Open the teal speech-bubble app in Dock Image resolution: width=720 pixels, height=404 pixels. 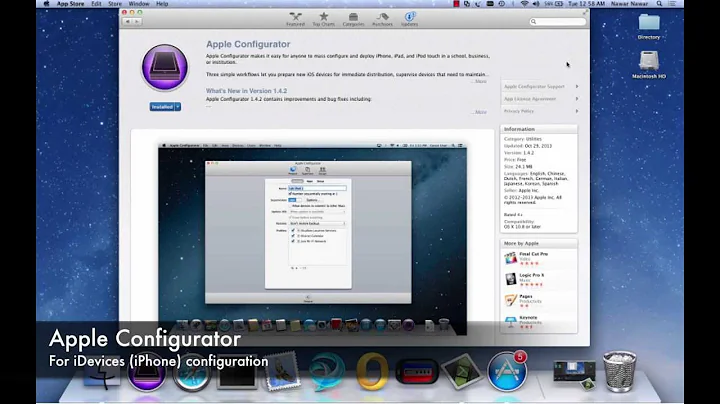click(326, 371)
